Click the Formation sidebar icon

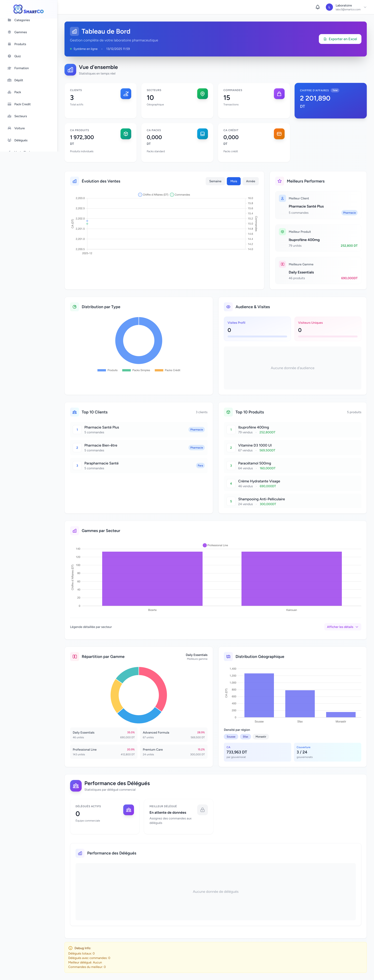pos(9,68)
